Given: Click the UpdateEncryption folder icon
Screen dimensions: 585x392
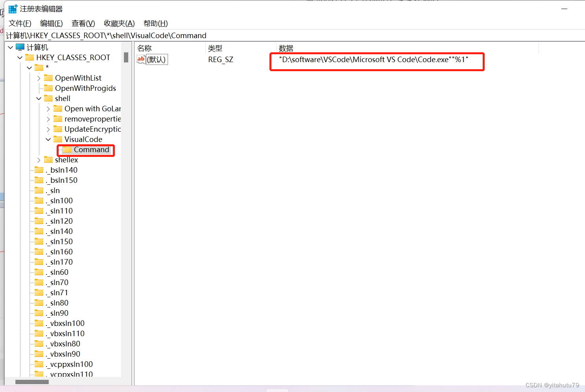Looking at the screenshot, I should (58, 129).
